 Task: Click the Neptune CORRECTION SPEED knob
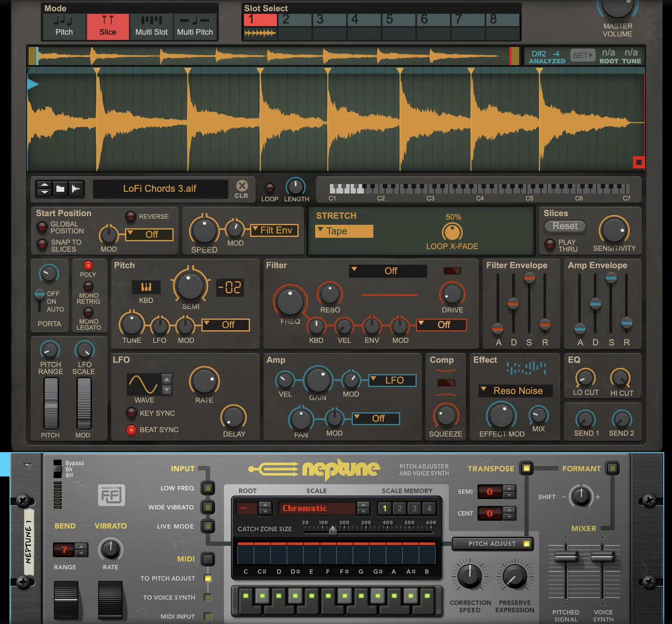click(x=470, y=576)
